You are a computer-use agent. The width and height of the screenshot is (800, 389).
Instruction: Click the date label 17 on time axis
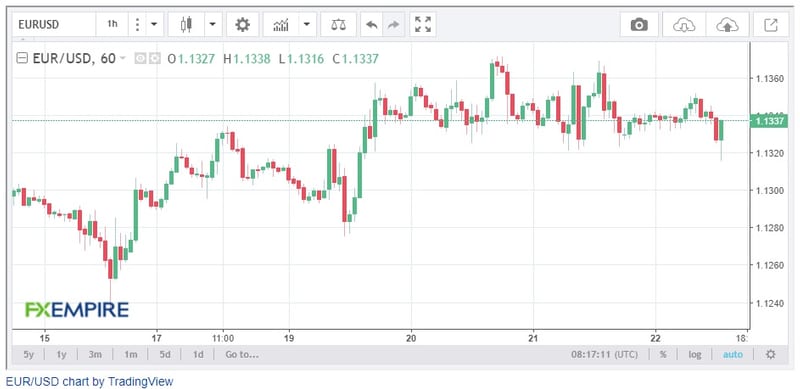click(x=157, y=338)
